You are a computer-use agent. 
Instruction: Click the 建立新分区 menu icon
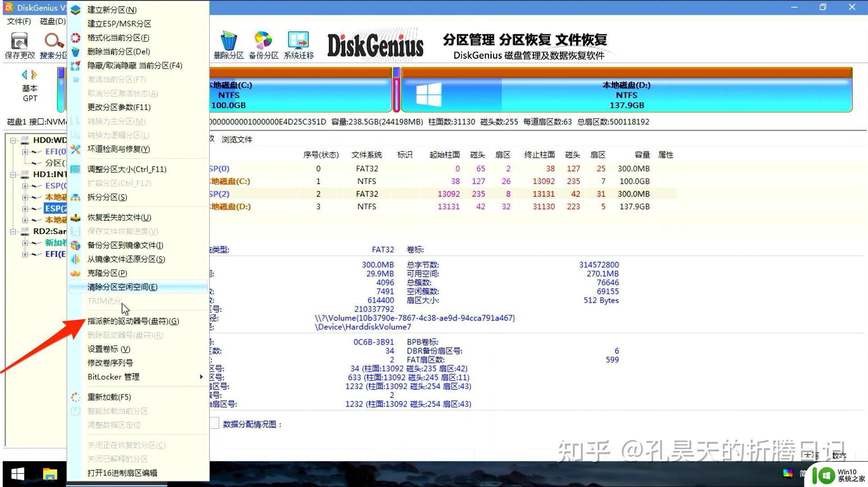pos(75,10)
